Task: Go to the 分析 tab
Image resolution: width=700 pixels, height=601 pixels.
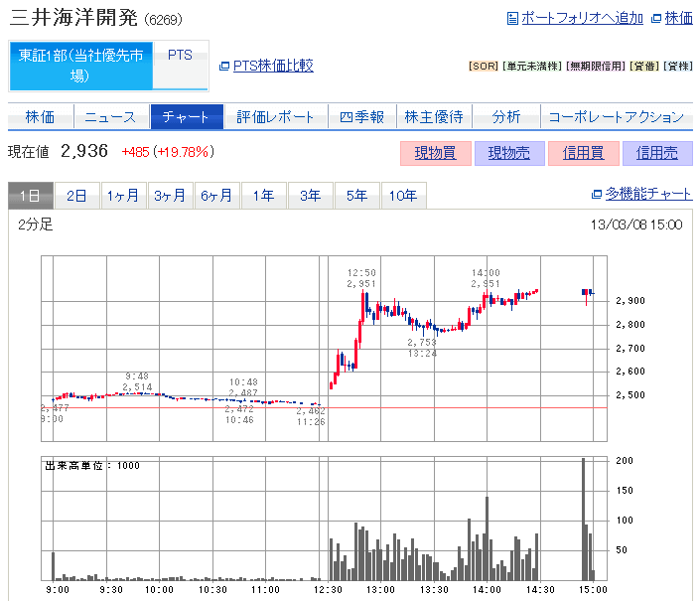Action: point(505,117)
